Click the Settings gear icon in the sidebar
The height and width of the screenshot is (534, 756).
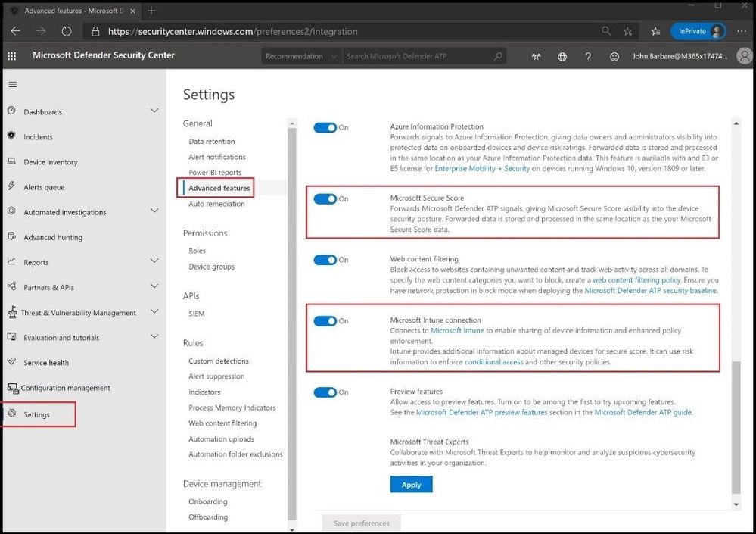pyautogui.click(x=12, y=414)
